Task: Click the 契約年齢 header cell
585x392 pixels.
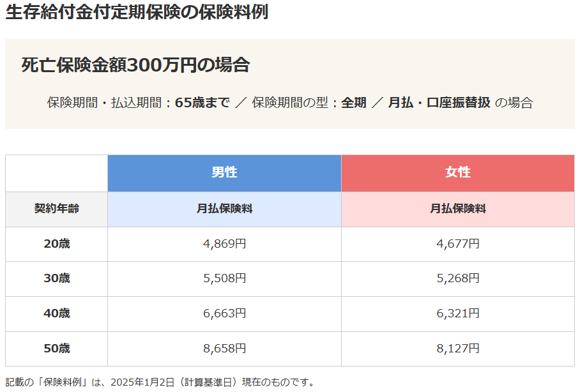Action: 57,209
